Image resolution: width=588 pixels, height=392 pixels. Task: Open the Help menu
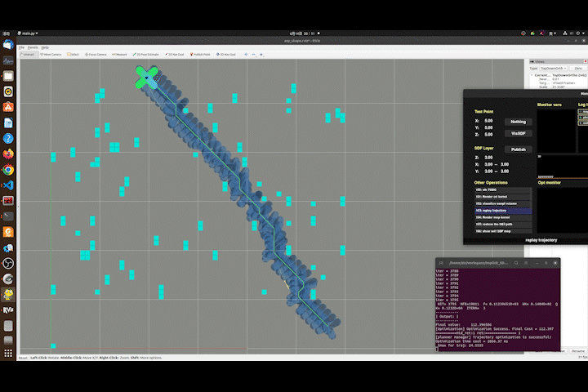(45, 47)
